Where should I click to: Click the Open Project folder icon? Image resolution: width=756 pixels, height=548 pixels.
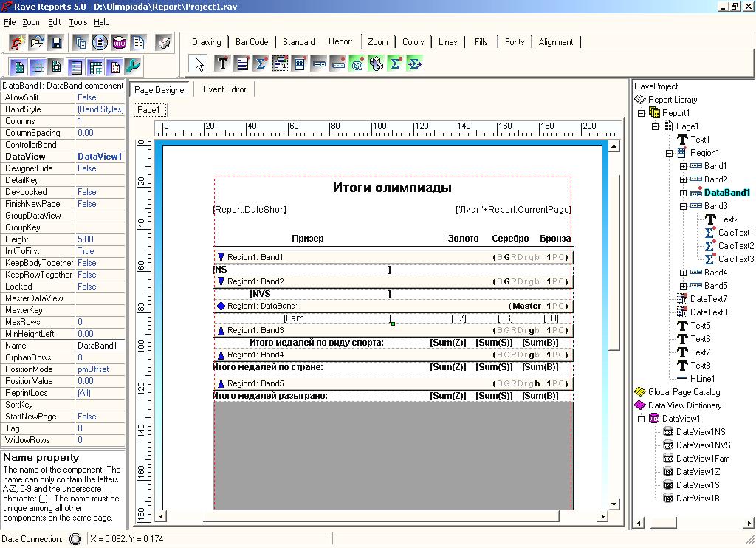(x=37, y=43)
